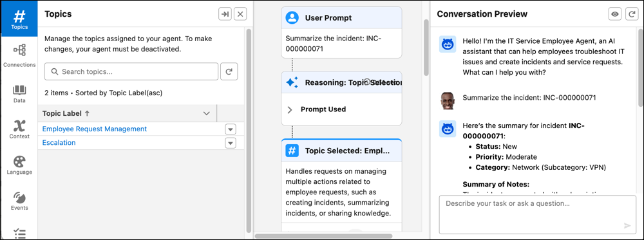Open the Language sidebar tab
Viewport: 644px width, 240px height.
pyautogui.click(x=19, y=165)
